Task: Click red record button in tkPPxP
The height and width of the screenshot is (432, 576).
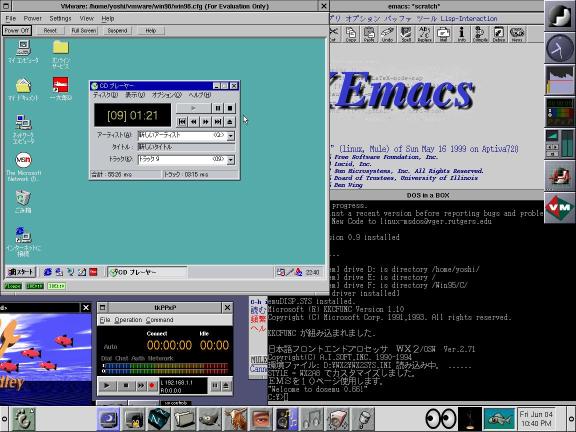Action: (152, 385)
